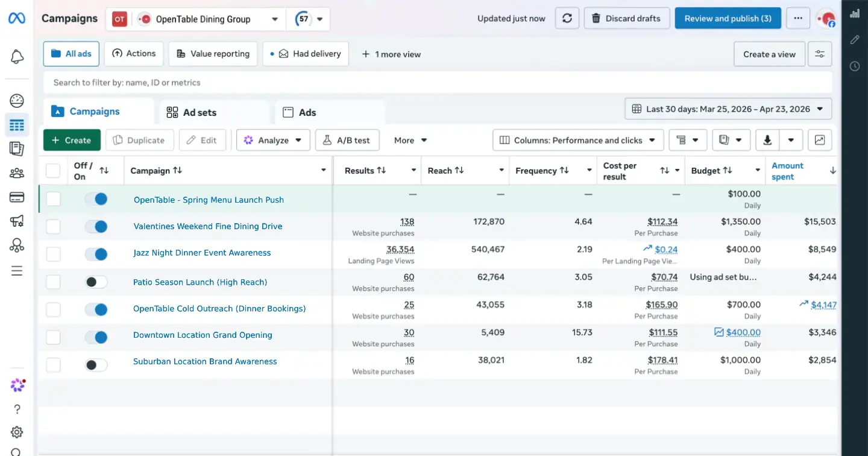Image resolution: width=868 pixels, height=456 pixels.
Task: Select the Value reporting view
Action: click(x=213, y=54)
